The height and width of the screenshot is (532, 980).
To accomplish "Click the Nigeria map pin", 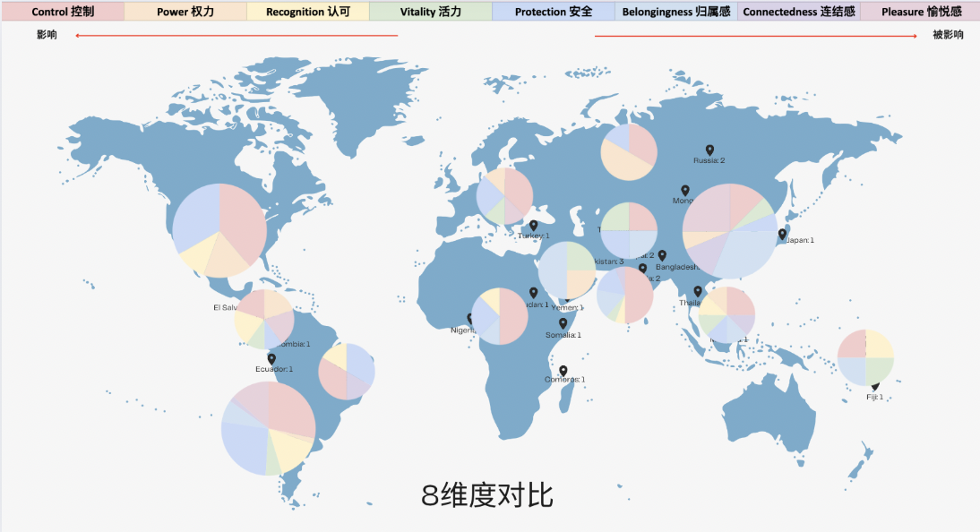I will (x=470, y=319).
